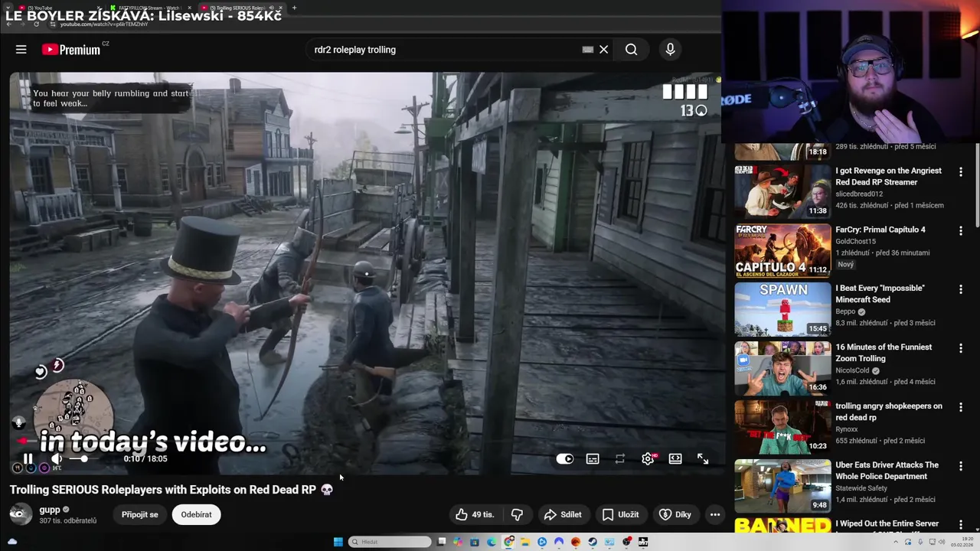The height and width of the screenshot is (551, 980).
Task: Open options for Uber Eats Driver video
Action: click(x=961, y=467)
